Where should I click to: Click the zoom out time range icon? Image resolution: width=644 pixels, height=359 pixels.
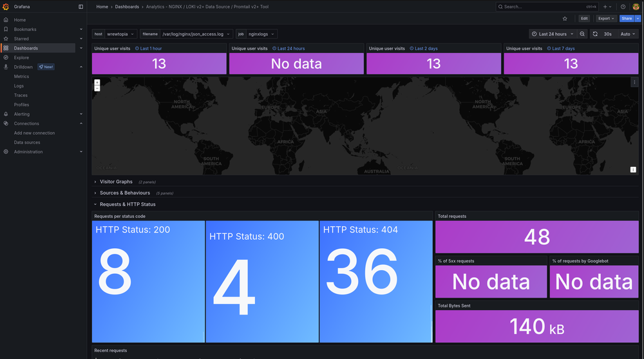[x=582, y=34]
